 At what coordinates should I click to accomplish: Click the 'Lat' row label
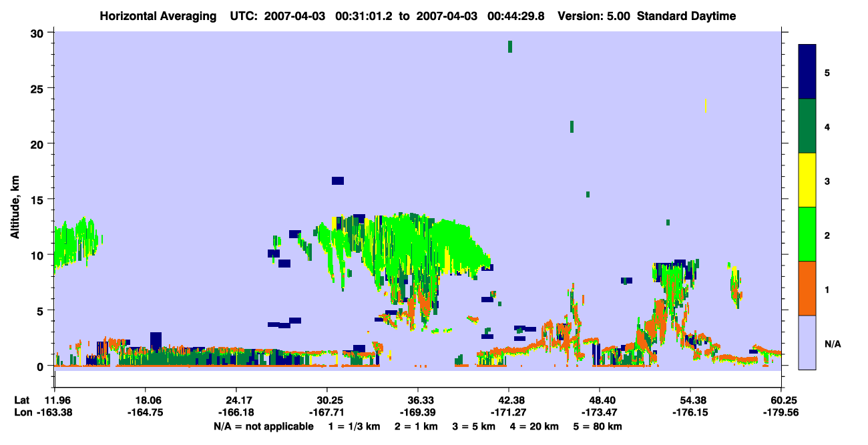(x=21, y=400)
